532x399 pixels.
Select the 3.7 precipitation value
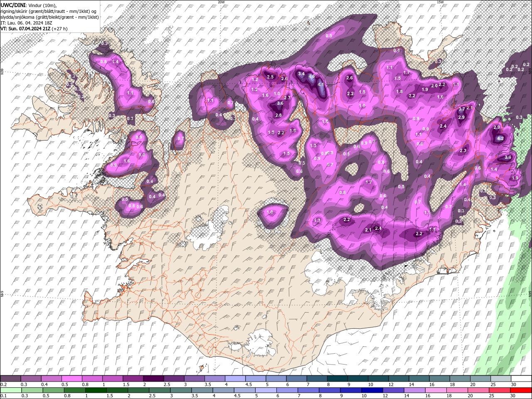[462, 109]
